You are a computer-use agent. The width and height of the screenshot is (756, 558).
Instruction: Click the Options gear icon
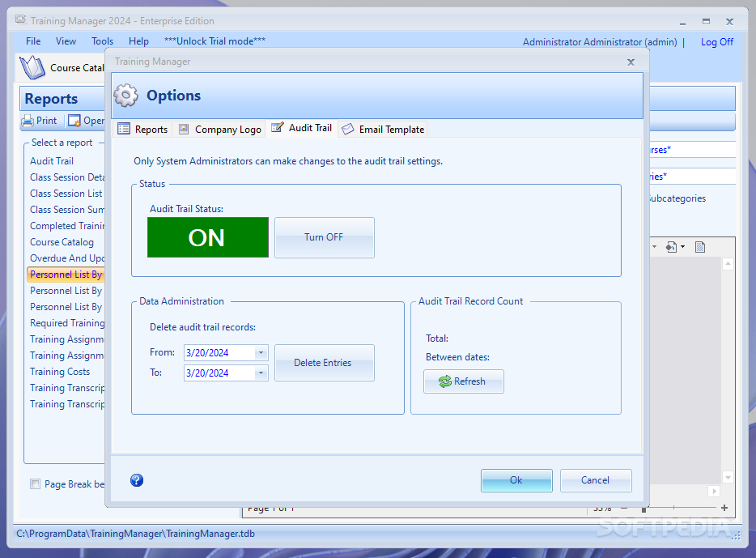coord(125,95)
